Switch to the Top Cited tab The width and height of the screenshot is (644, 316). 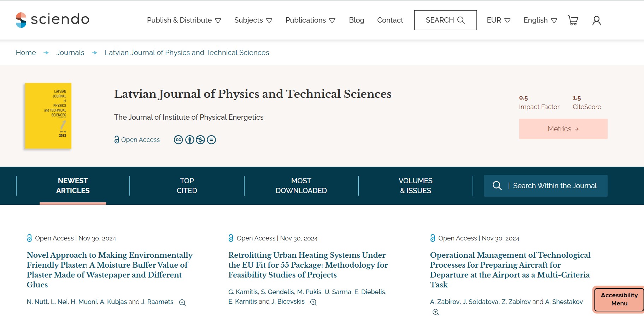[187, 186]
